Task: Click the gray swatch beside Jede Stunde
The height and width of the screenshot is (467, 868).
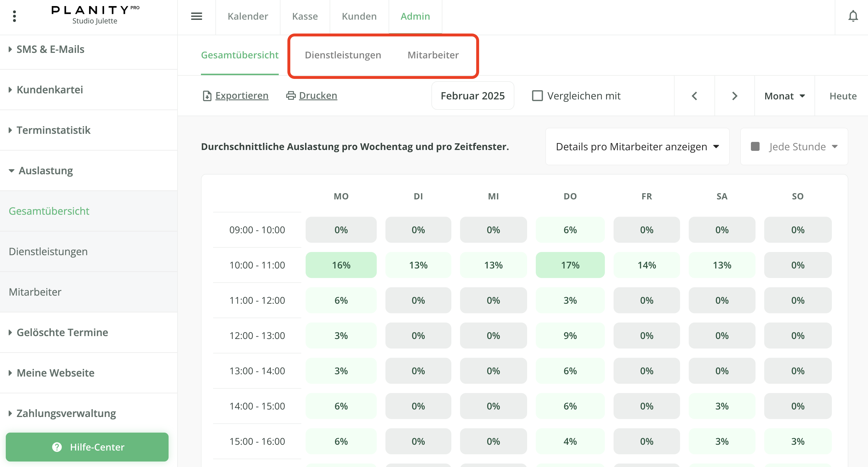Action: tap(755, 147)
